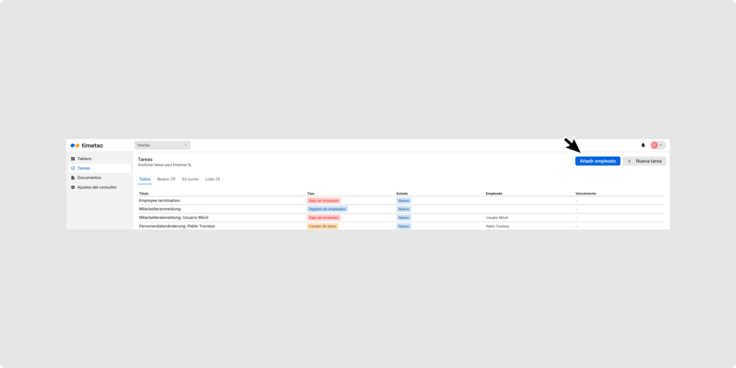The height and width of the screenshot is (368, 736).
Task: Open the Mitarbeiteranmeldung task row
Action: [401, 209]
